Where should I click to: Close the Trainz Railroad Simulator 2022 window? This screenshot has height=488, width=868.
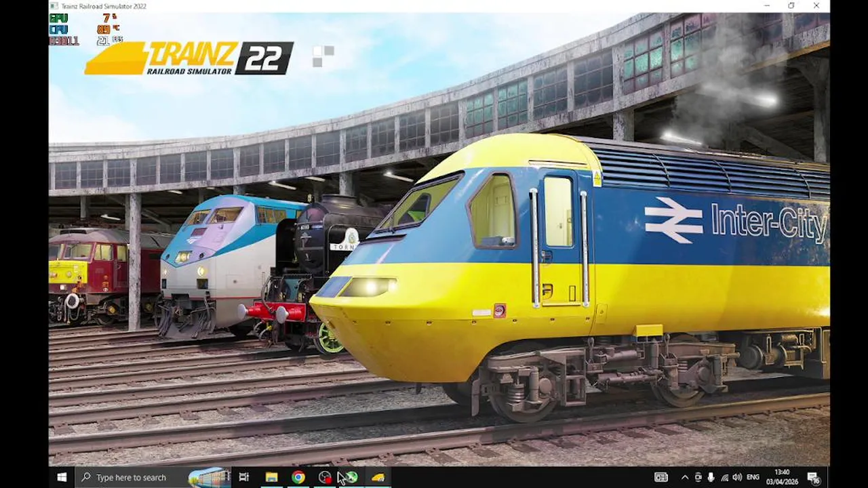point(816,6)
